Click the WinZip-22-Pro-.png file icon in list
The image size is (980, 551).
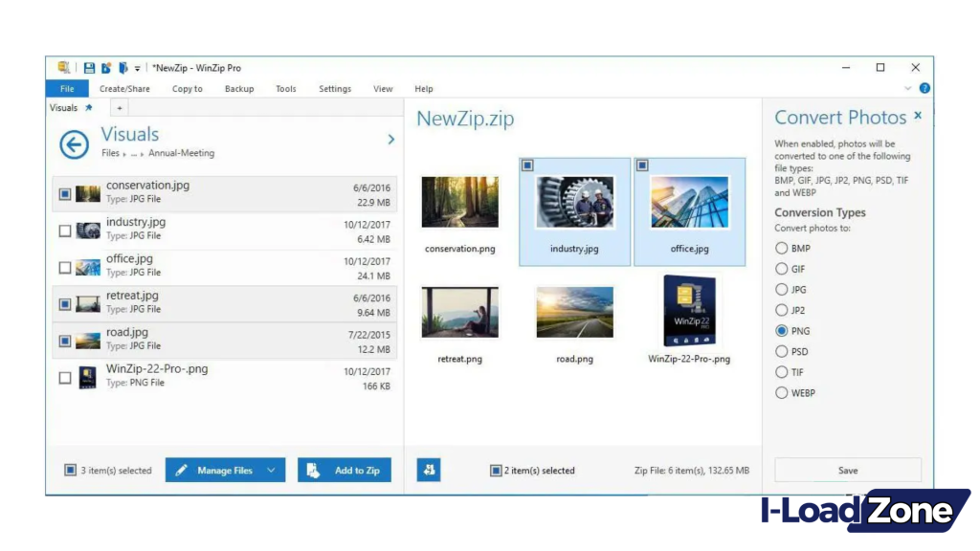pyautogui.click(x=87, y=377)
